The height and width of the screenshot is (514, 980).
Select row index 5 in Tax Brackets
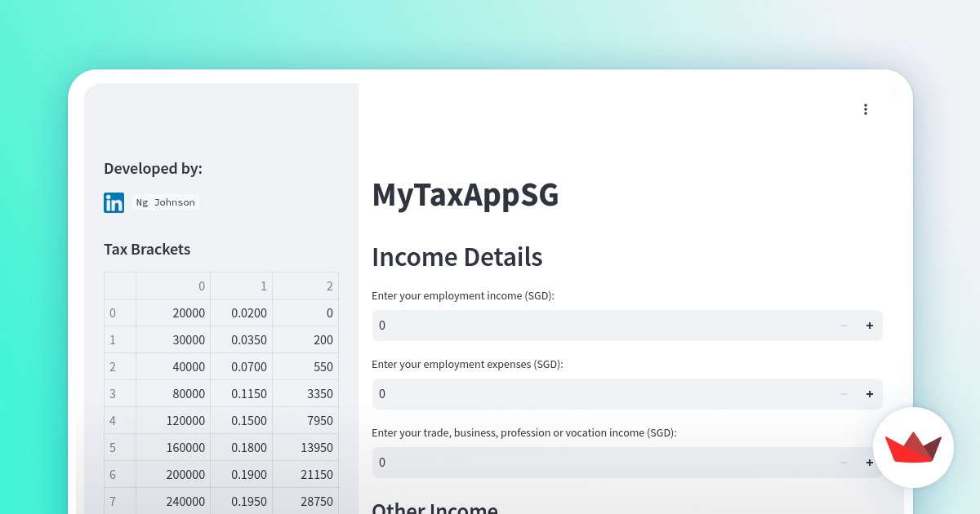tap(120, 448)
